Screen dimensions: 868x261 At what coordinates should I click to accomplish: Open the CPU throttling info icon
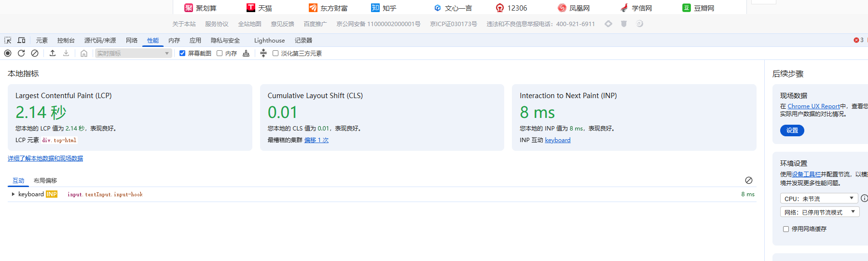[x=864, y=198]
